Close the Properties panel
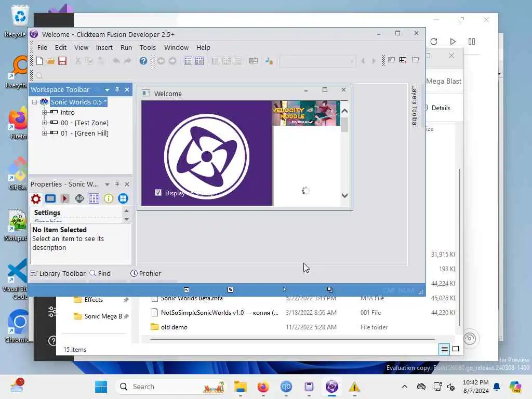Screen dimensions: 532x399 [x=127, y=184]
